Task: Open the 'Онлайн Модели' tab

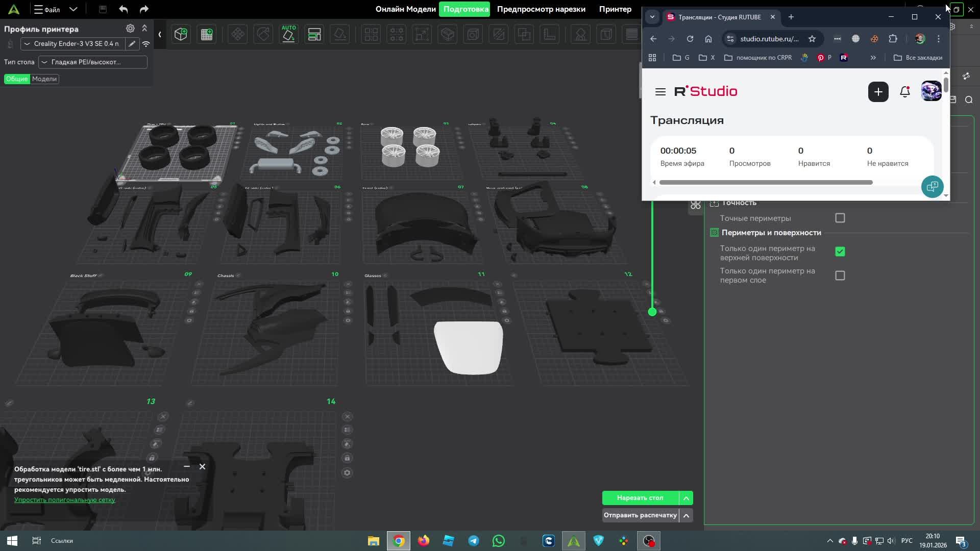Action: tap(406, 9)
